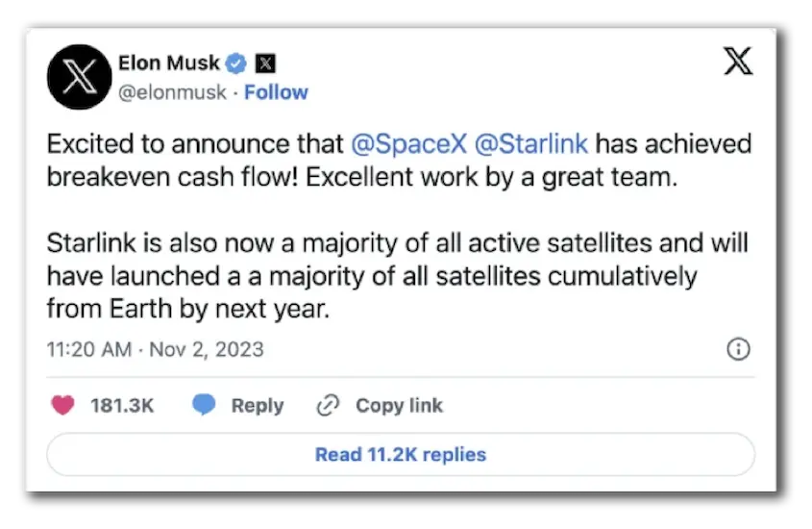Click the blue verified checkmark badge
Viewport: 812px width, 529px height.
[x=236, y=63]
